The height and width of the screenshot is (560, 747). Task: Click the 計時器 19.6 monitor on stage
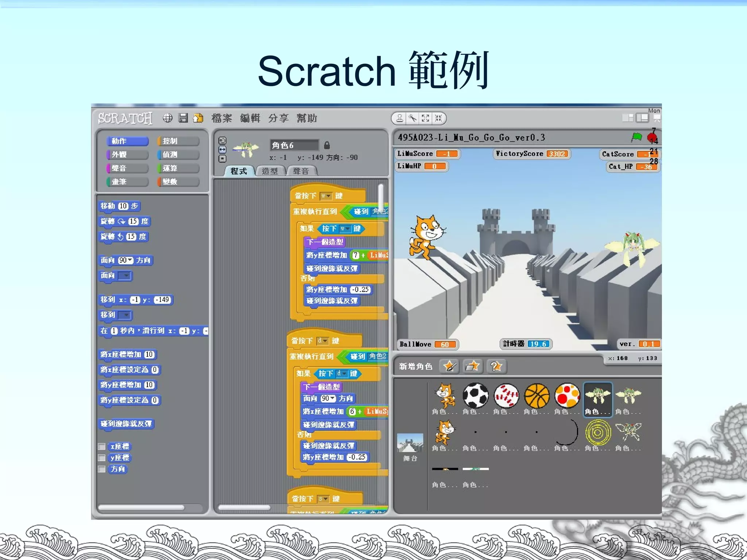pyautogui.click(x=526, y=344)
